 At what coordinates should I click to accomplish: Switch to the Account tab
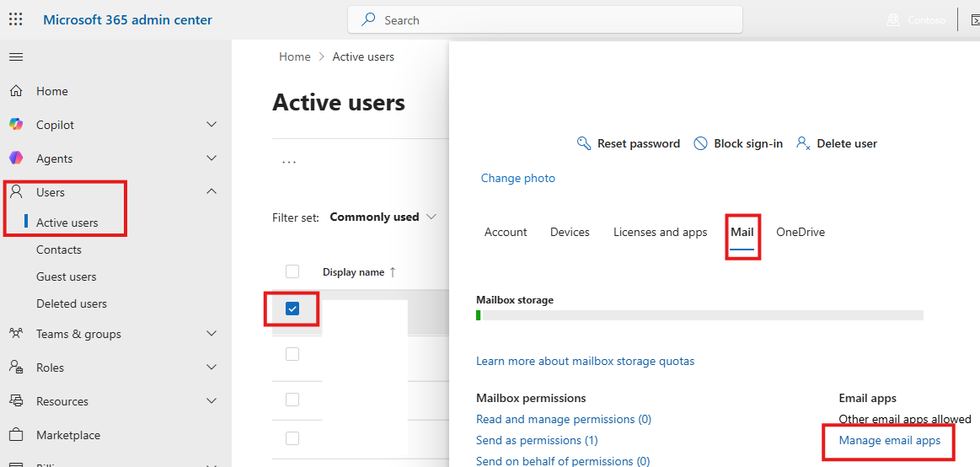[x=506, y=232]
